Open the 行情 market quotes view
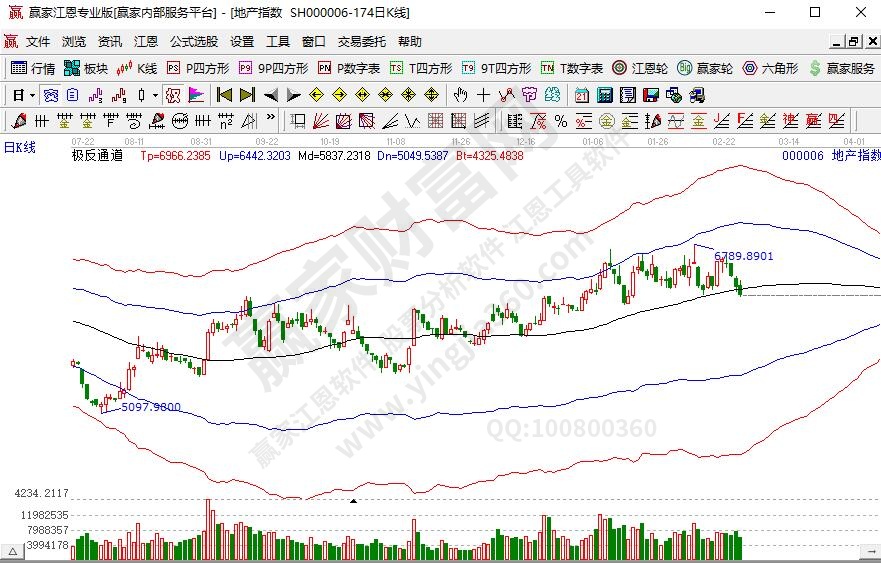881x563 pixels. [33, 68]
